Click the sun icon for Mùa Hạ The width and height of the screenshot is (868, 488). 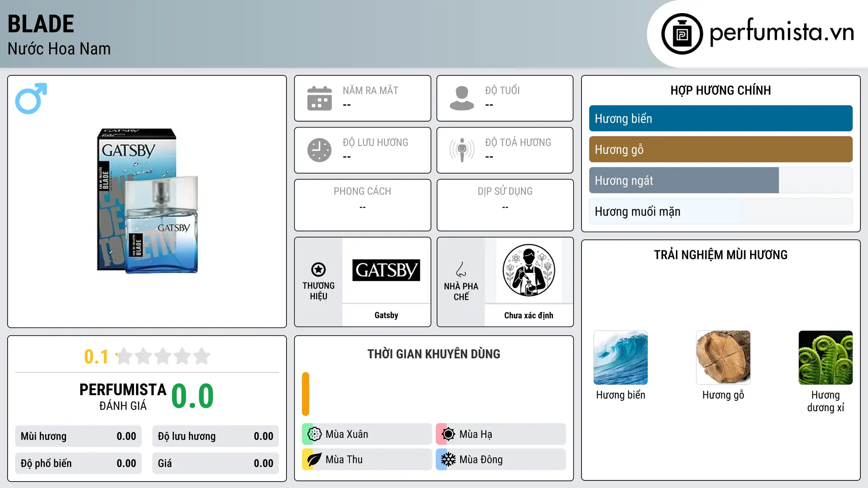[x=448, y=434]
